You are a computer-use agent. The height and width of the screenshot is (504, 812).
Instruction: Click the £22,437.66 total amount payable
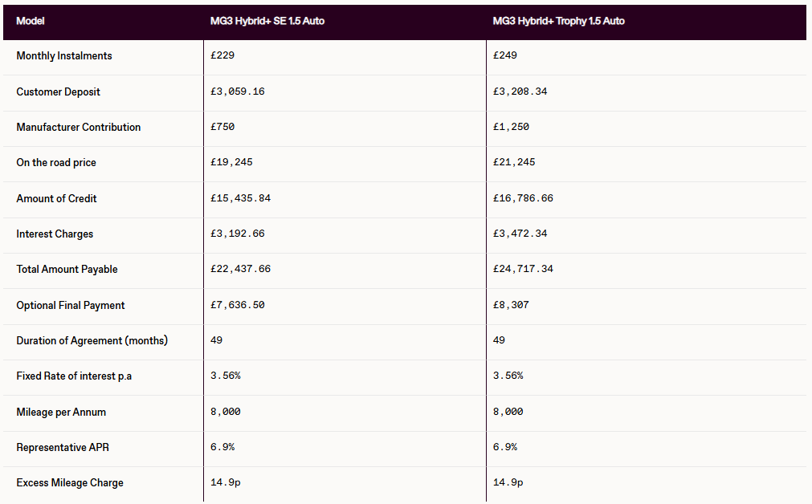[x=240, y=269]
